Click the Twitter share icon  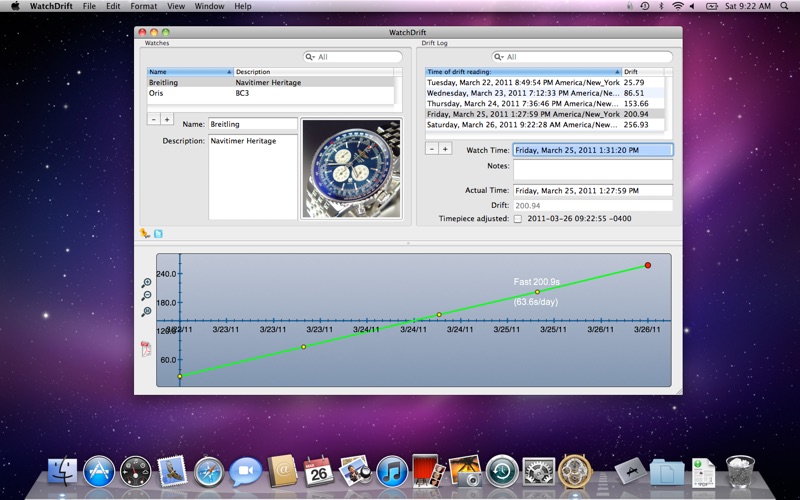point(158,234)
